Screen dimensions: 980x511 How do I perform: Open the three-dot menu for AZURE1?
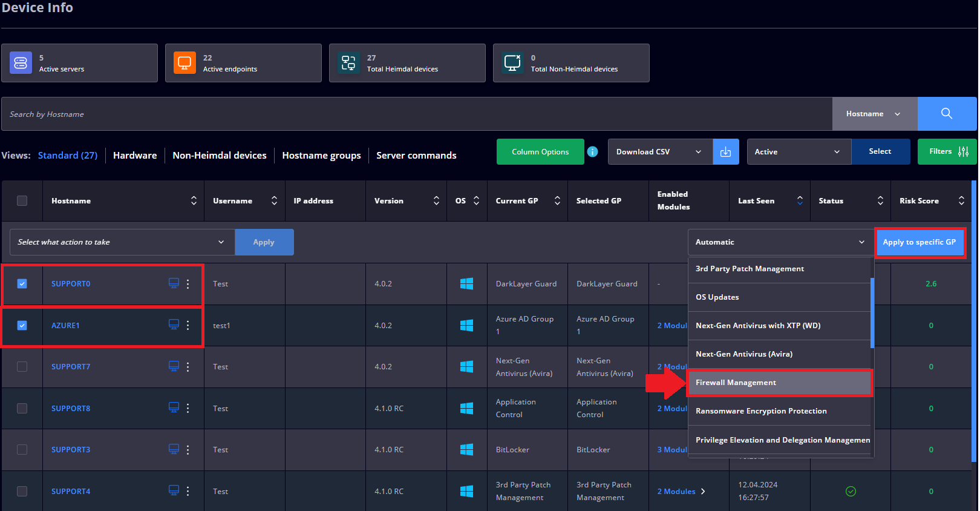pyautogui.click(x=188, y=325)
